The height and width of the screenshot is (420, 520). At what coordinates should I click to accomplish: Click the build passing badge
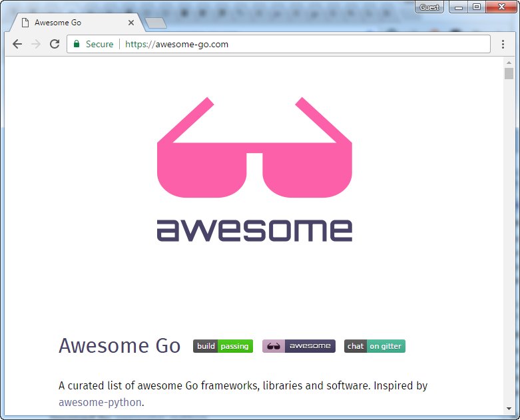click(x=223, y=346)
